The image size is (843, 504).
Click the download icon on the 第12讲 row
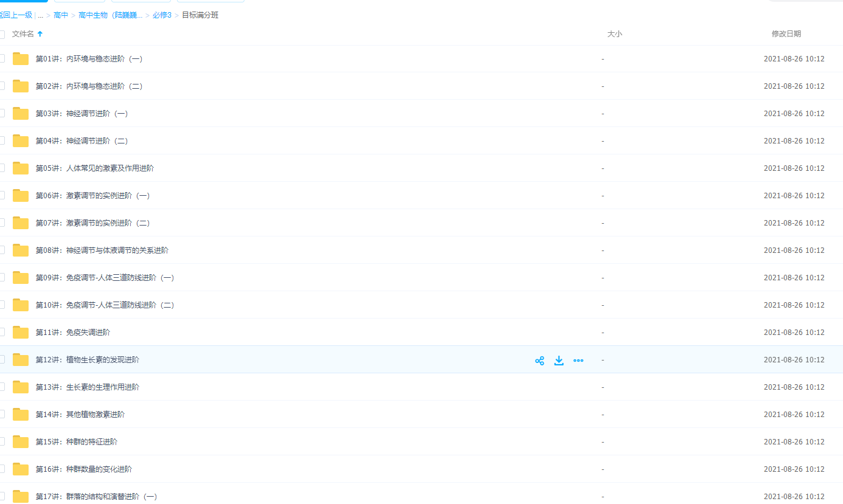[559, 361]
